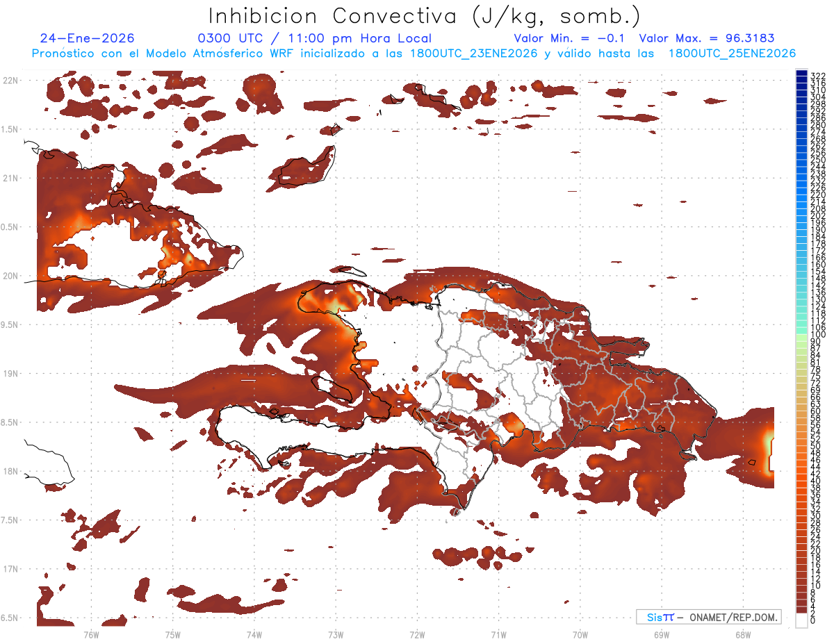
Task: Click the "322" value on the colorbar
Action: tap(818, 76)
